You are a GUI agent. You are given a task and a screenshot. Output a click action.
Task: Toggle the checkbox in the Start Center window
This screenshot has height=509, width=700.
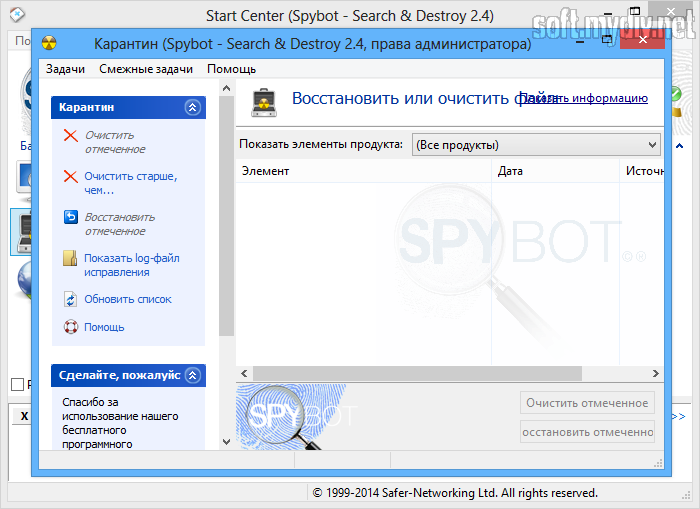pyautogui.click(x=17, y=384)
